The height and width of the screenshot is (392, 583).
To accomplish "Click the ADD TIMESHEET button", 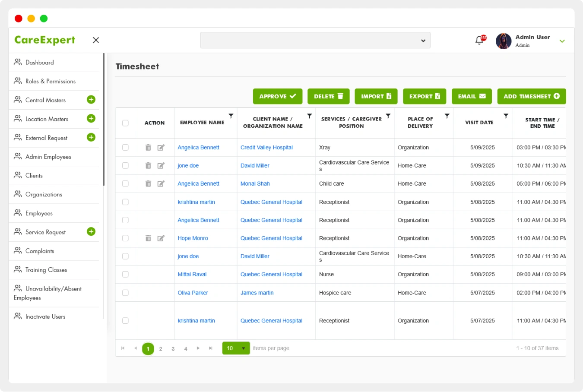I will click(x=531, y=96).
